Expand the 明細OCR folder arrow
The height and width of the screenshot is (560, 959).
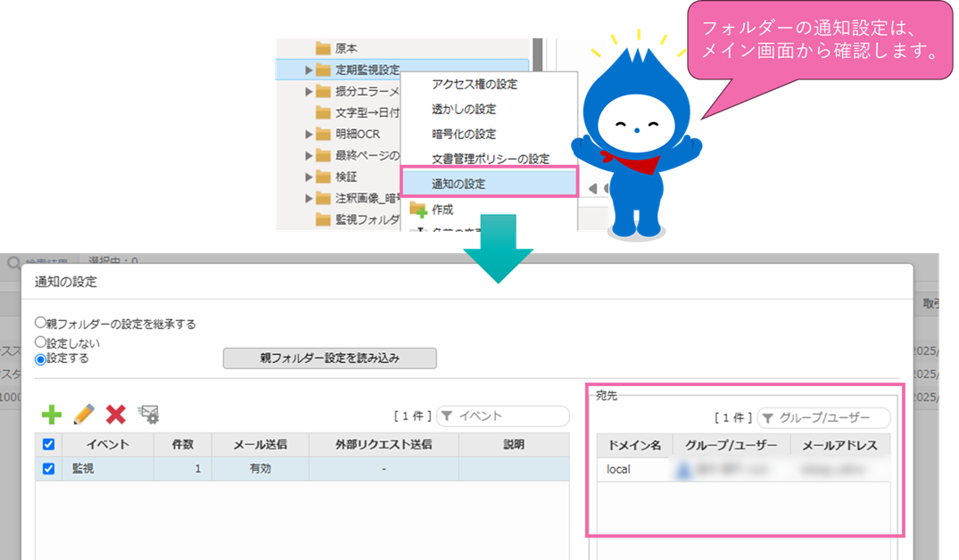[309, 134]
